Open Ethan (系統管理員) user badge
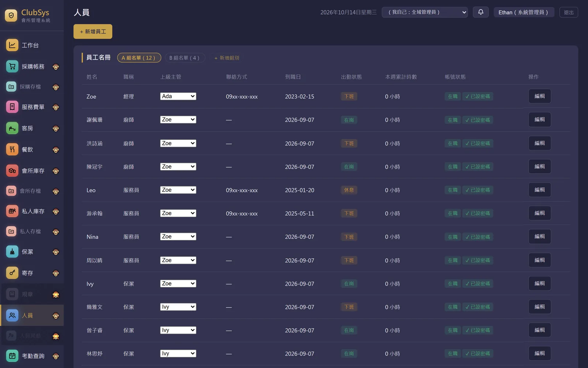Screen dimensions: 588x368 [x=524, y=12]
